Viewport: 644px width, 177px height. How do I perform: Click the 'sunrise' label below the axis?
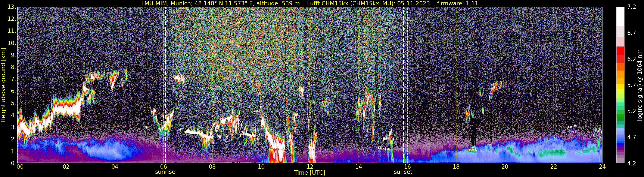[x=165, y=172]
